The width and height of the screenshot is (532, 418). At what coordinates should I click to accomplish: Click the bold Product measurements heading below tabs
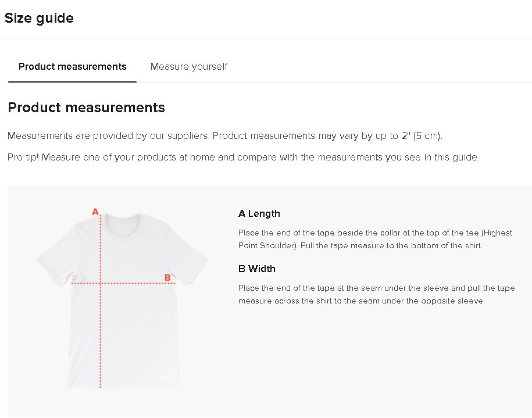86,108
